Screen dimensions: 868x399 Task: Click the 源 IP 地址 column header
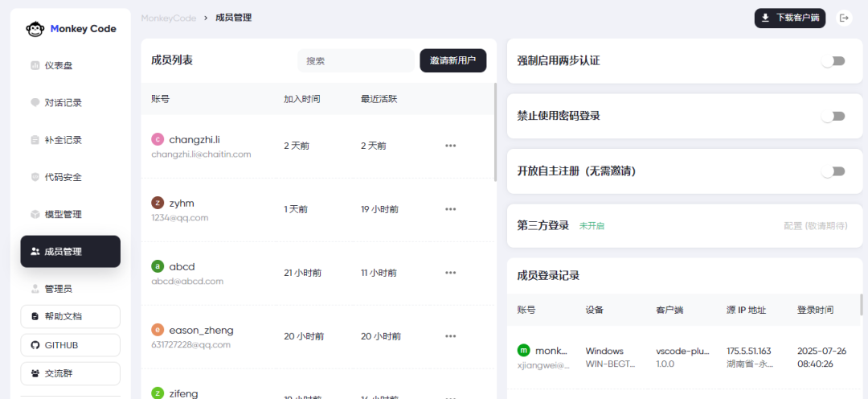click(746, 311)
